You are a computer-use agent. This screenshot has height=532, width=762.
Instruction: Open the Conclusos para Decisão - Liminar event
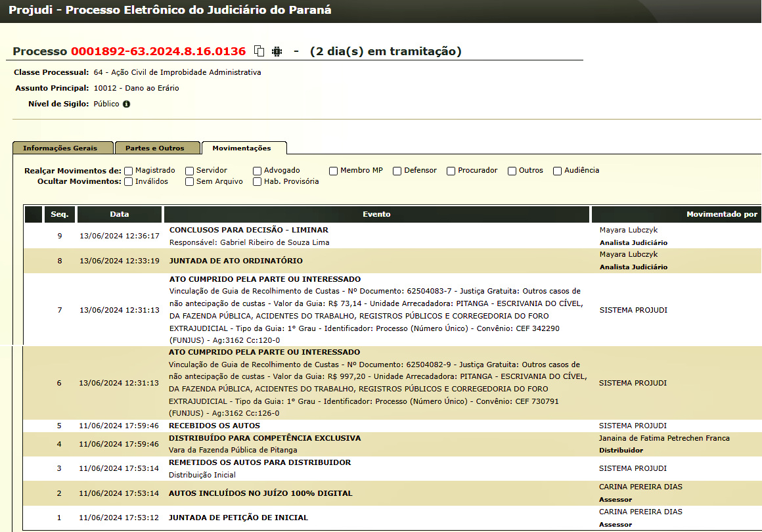pos(248,230)
